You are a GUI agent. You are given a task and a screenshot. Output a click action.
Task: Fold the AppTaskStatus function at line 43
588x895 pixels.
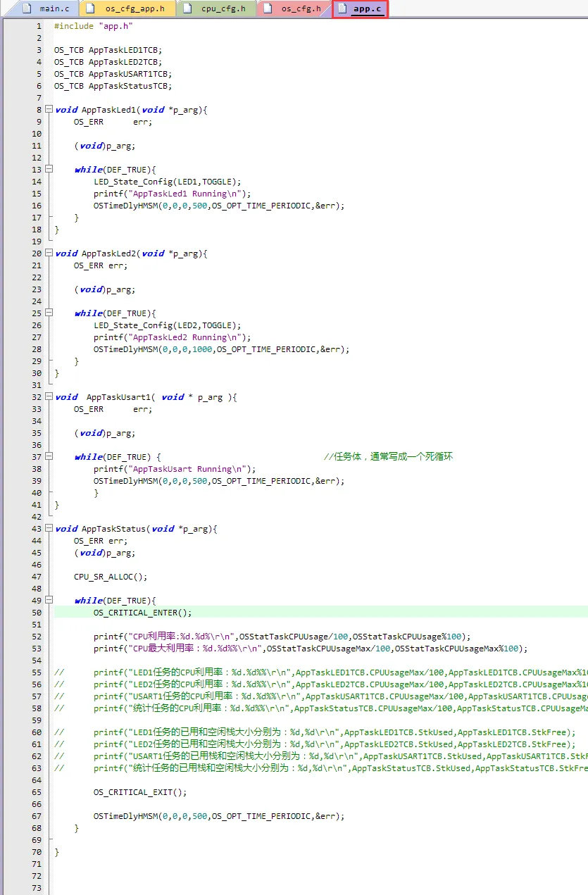pyautogui.click(x=48, y=529)
